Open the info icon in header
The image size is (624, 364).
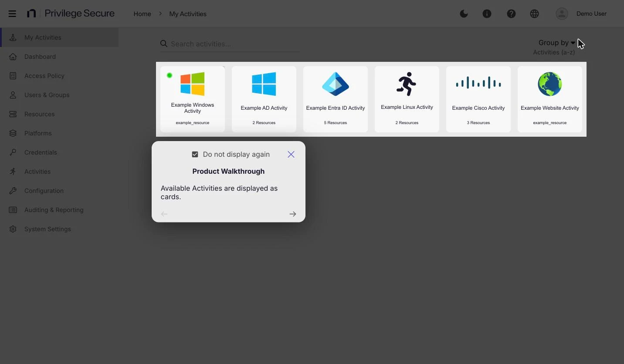[x=487, y=13]
